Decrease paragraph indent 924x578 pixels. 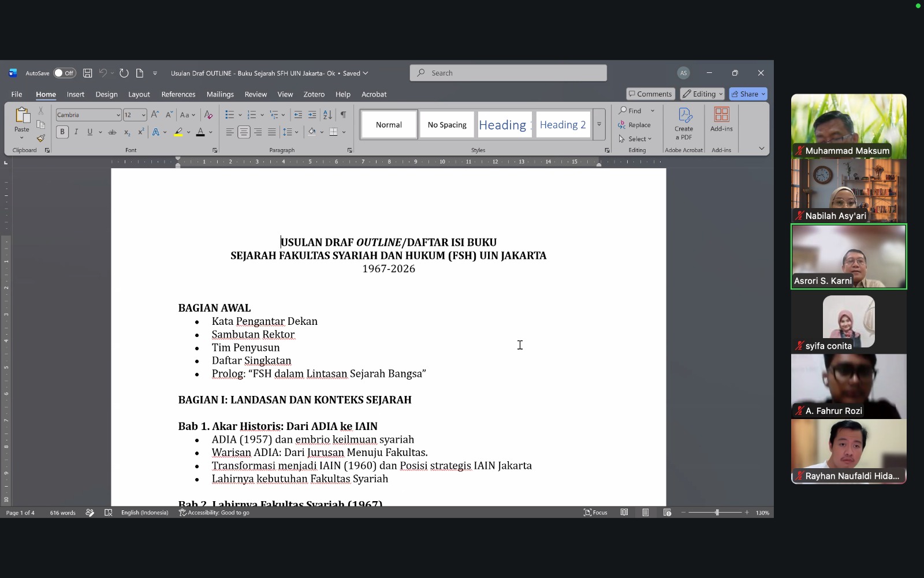coord(298,114)
